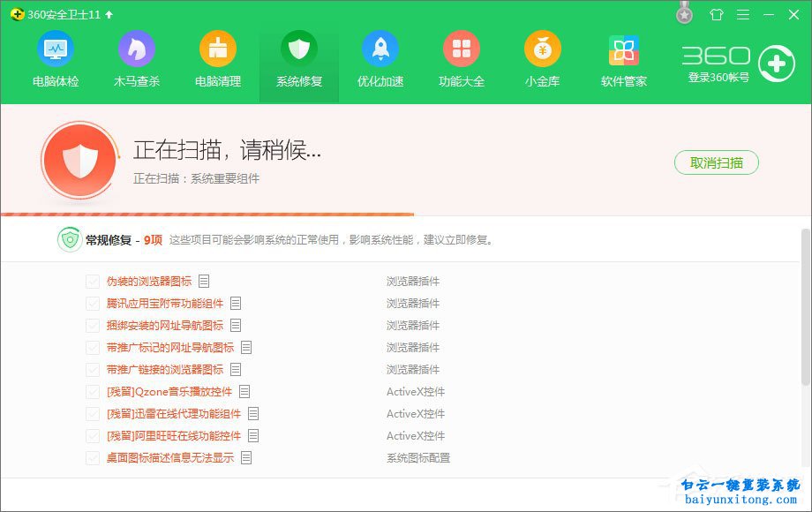Click the user avatar in the title bar
This screenshot has width=812, height=512.
pos(684,13)
